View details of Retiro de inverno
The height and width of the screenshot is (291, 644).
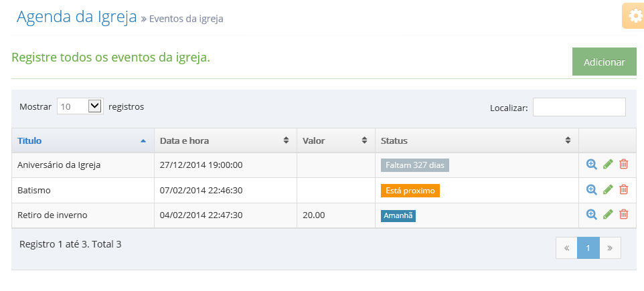click(x=591, y=215)
